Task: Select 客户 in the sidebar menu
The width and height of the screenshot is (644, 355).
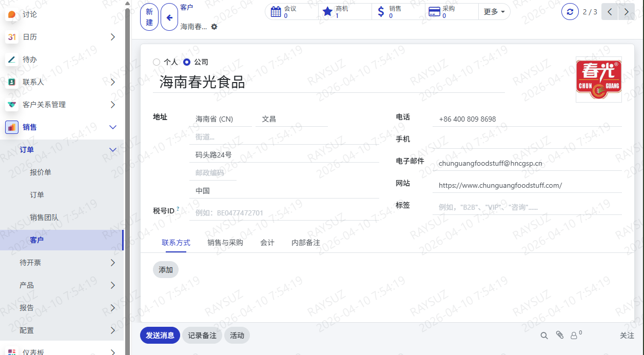Action: click(62, 240)
